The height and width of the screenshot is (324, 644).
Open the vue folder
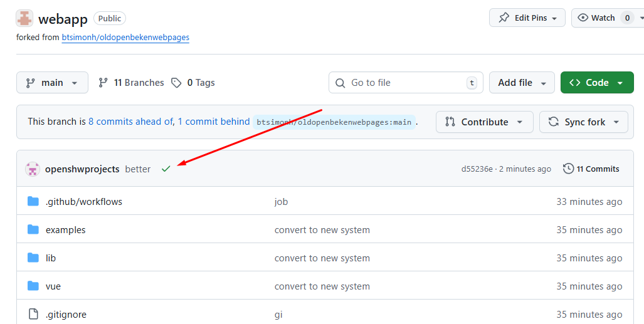click(53, 286)
